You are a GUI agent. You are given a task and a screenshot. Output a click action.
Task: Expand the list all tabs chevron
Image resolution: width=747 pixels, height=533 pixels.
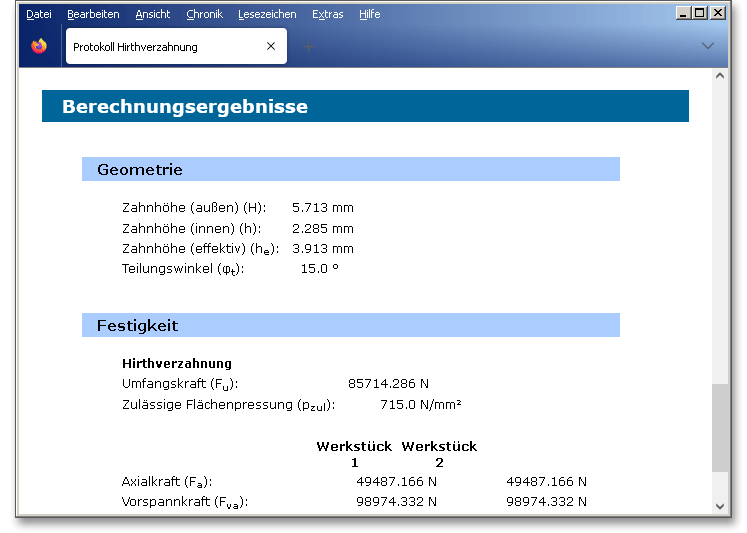pyautogui.click(x=708, y=47)
